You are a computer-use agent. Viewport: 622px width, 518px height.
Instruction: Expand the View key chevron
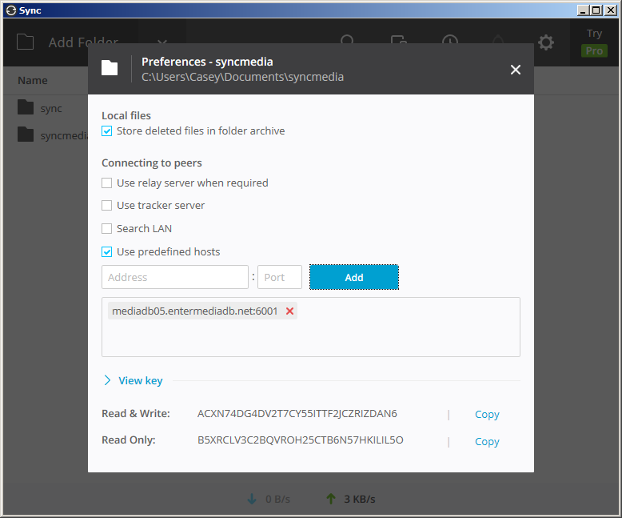tap(107, 380)
